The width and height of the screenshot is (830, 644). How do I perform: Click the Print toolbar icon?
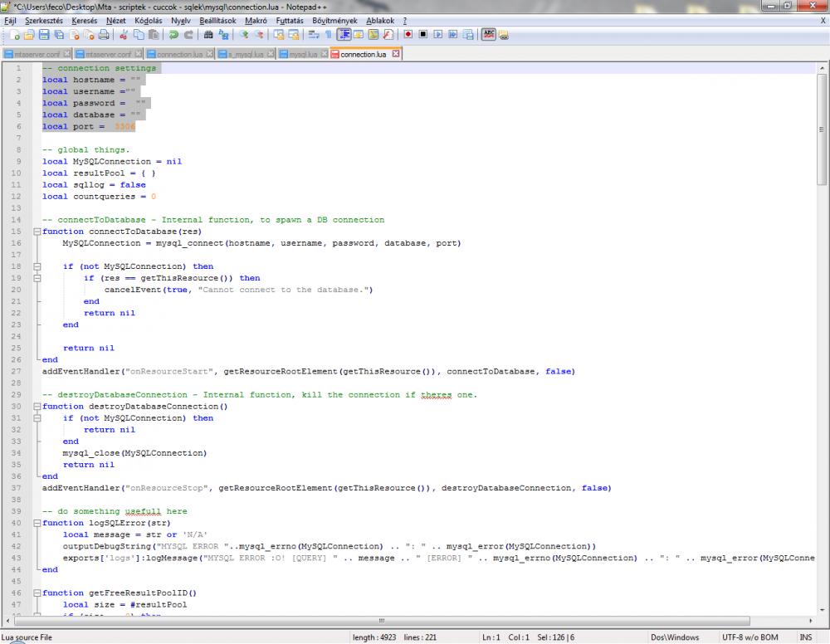(104, 35)
